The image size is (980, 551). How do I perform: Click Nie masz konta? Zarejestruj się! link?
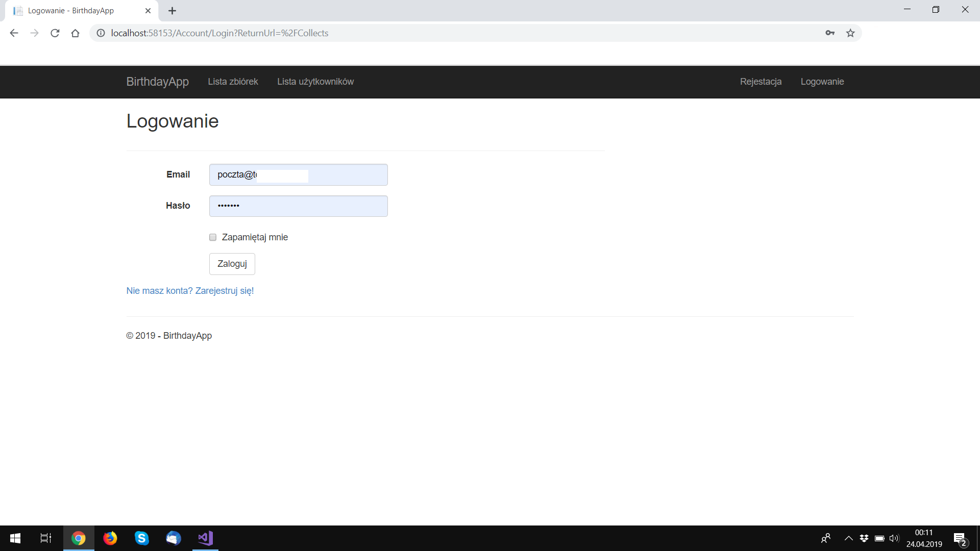(x=190, y=291)
